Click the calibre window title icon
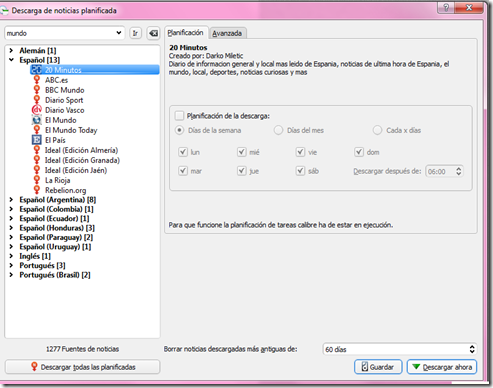 pos(4,10)
